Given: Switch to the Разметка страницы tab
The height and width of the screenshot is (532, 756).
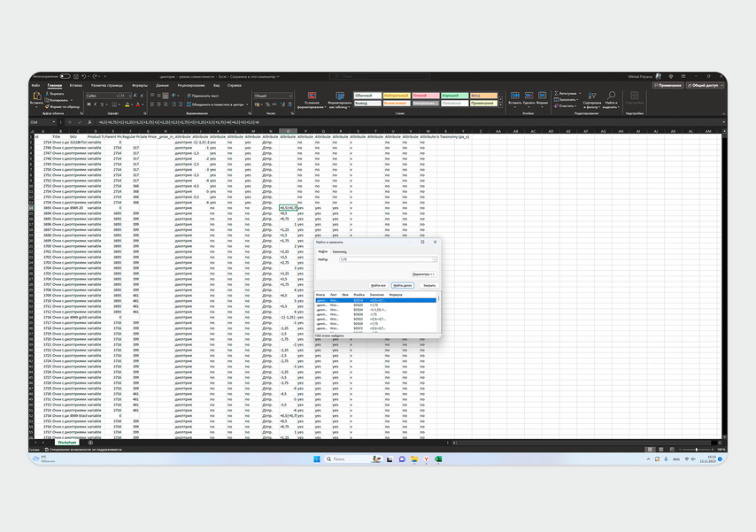Looking at the screenshot, I should [107, 85].
